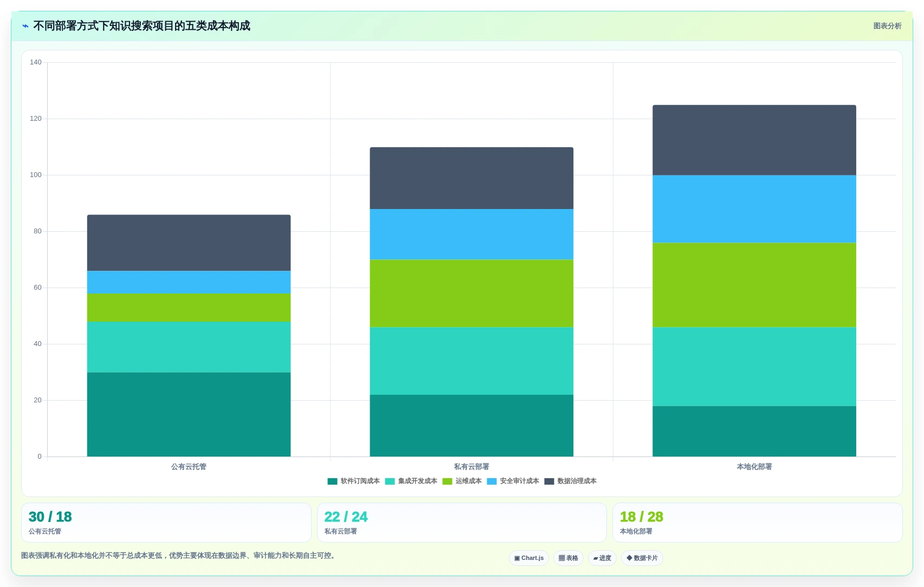Click the 私有云部署 x-axis label

tap(471, 467)
